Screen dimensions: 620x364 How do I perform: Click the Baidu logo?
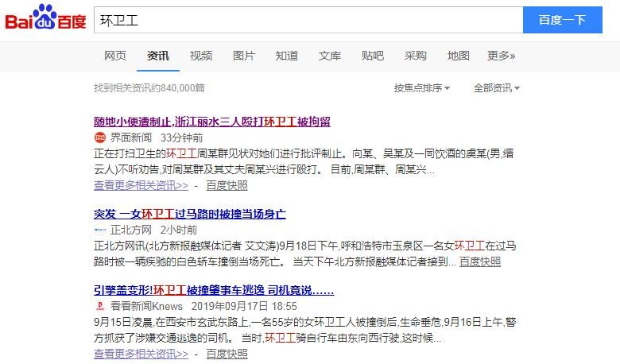(x=45, y=17)
